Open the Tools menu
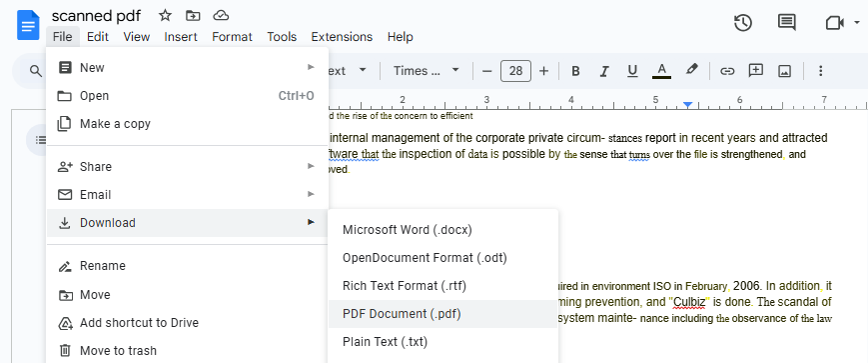The width and height of the screenshot is (868, 363). pyautogui.click(x=282, y=37)
